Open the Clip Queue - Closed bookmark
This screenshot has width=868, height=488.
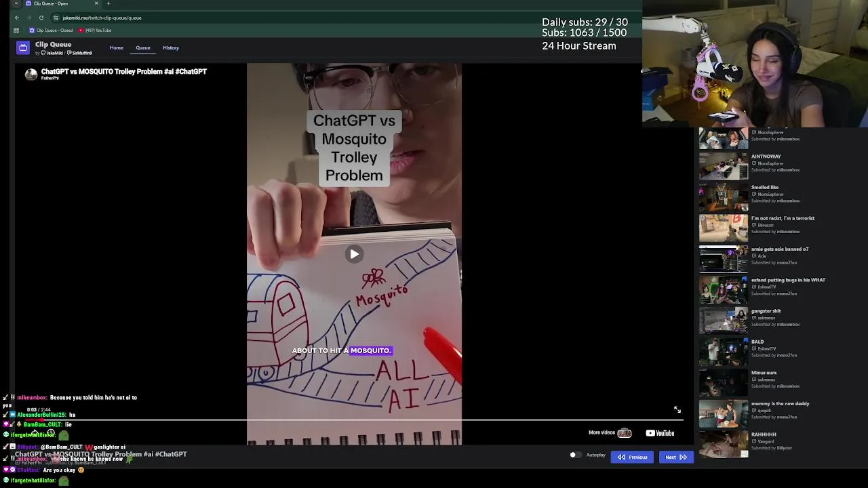[51, 30]
